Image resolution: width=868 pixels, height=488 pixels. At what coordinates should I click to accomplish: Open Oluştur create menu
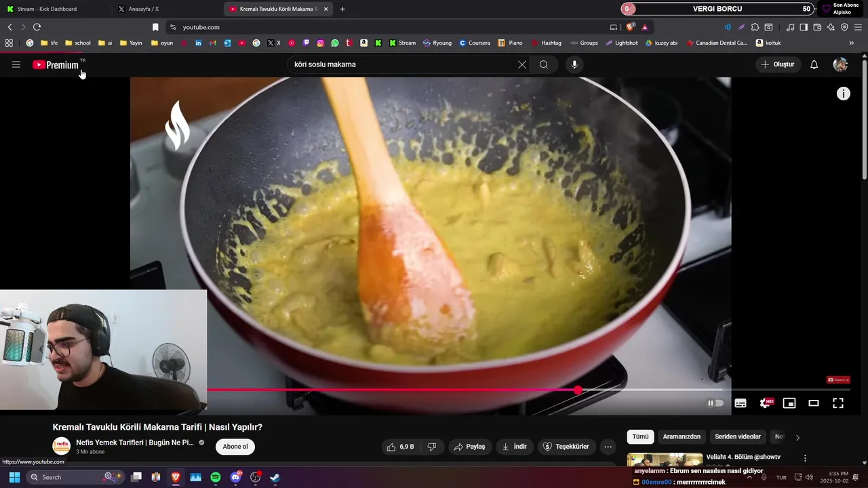coord(778,64)
